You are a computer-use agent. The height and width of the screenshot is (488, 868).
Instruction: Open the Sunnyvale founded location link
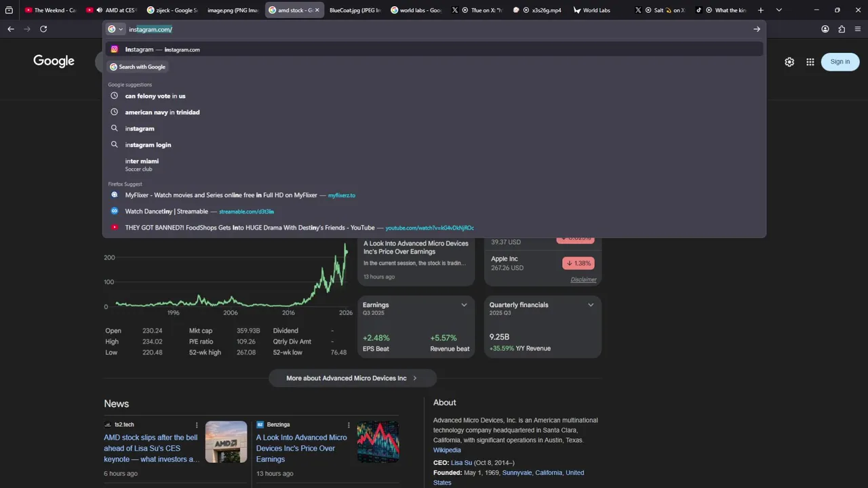click(x=517, y=473)
